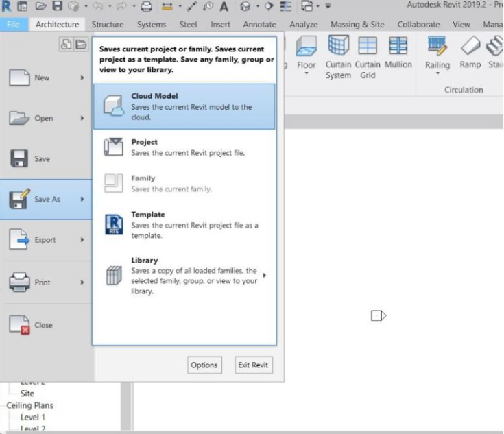This screenshot has width=504, height=434.
Task: Click the Open folder icon in quick access toolbar
Action: click(41, 5)
